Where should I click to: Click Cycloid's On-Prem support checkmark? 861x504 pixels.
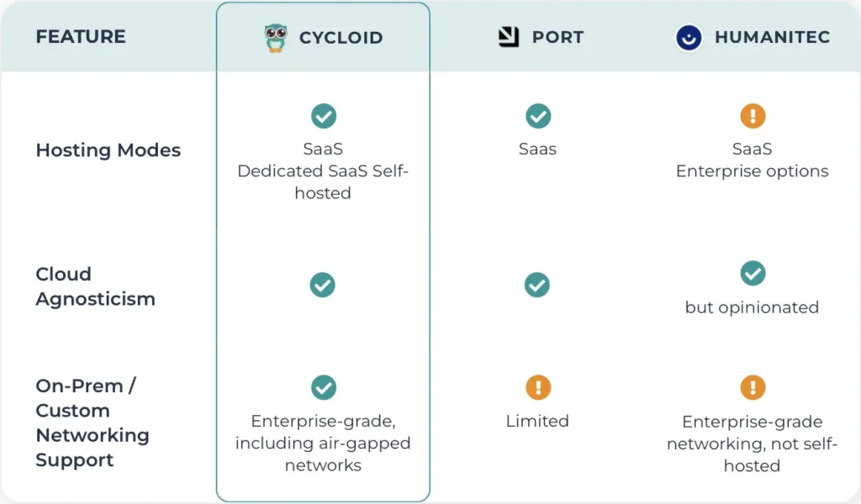pos(324,387)
